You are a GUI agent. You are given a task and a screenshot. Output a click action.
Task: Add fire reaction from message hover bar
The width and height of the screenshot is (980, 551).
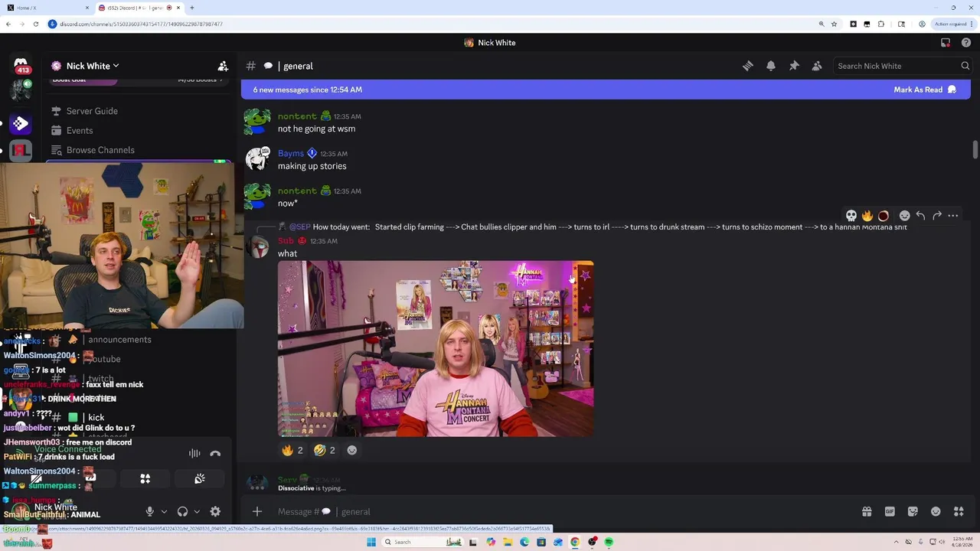tap(867, 216)
